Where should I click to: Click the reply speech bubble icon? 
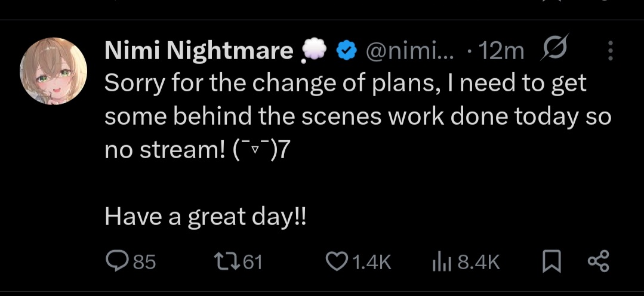115,261
